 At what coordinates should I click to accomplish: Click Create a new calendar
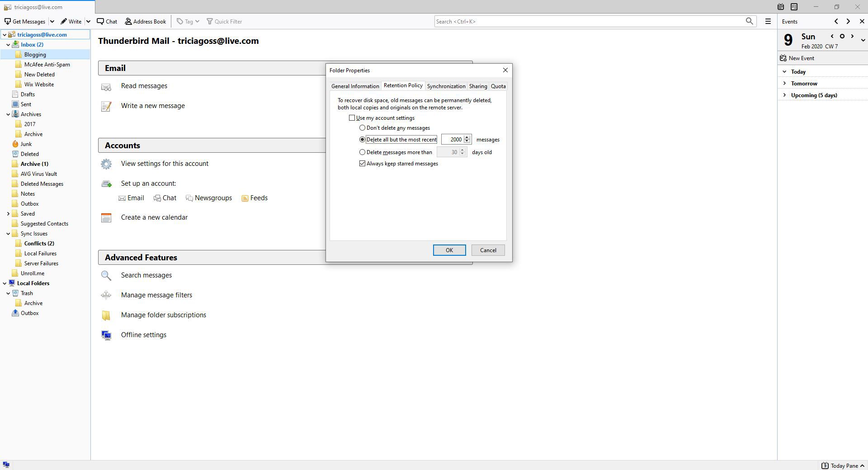coord(154,217)
